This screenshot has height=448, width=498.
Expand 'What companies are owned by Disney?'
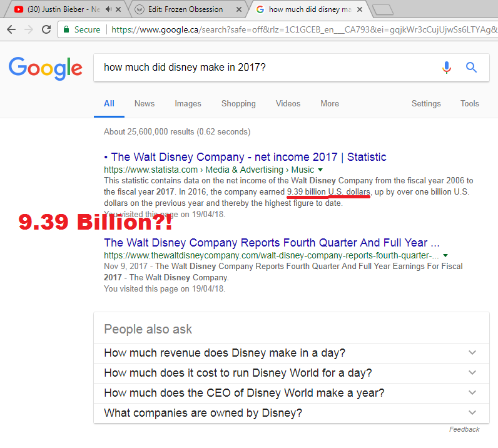coord(292,413)
